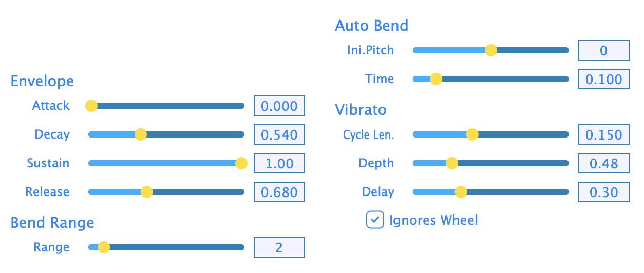
Task: Click the Vibrato Depth slider handle
Action: (x=452, y=163)
